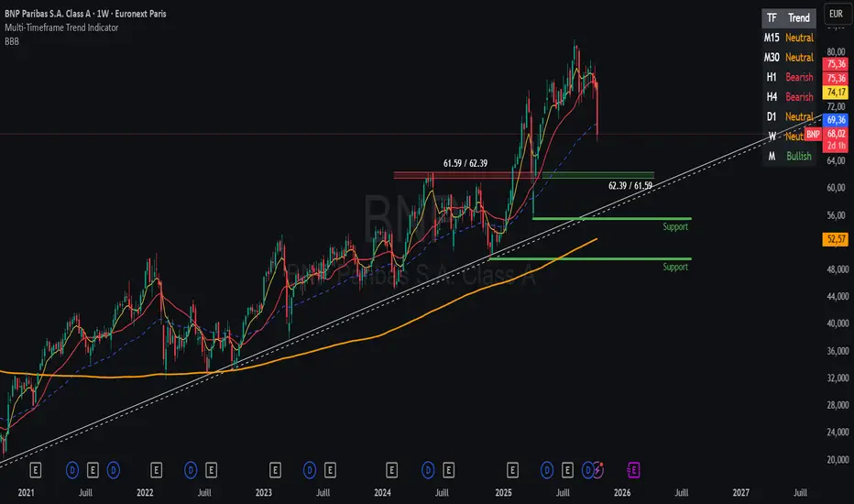Click the dividend marker in spring 2023
Image resolution: width=854 pixels, height=504 pixels.
[x=310, y=470]
